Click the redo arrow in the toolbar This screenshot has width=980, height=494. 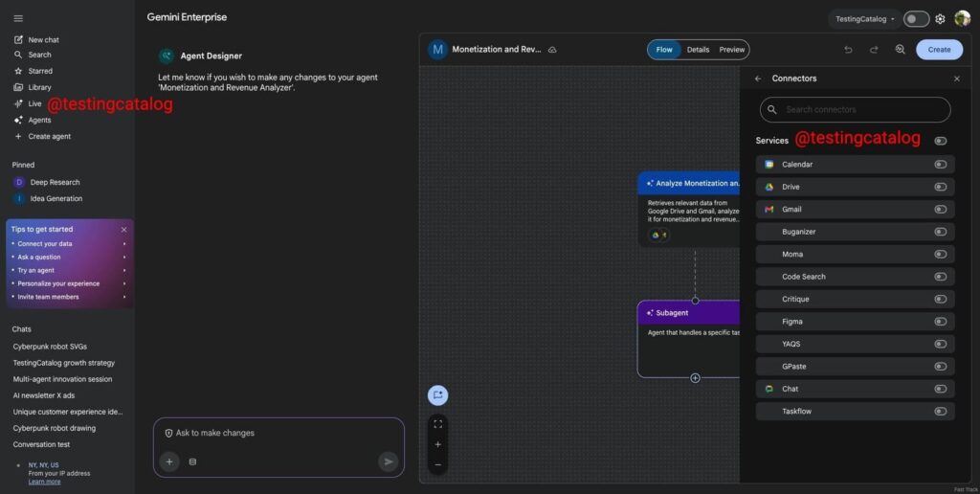tap(874, 50)
